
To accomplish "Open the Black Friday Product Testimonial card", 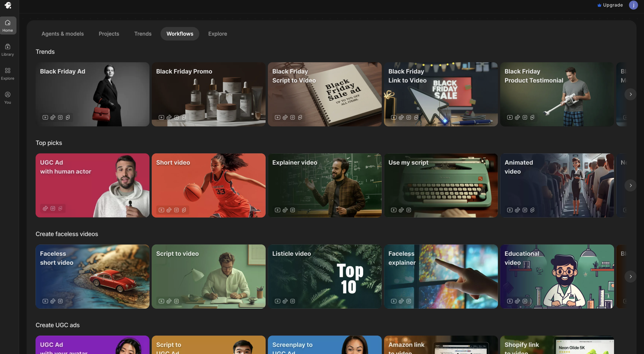I will (557, 94).
